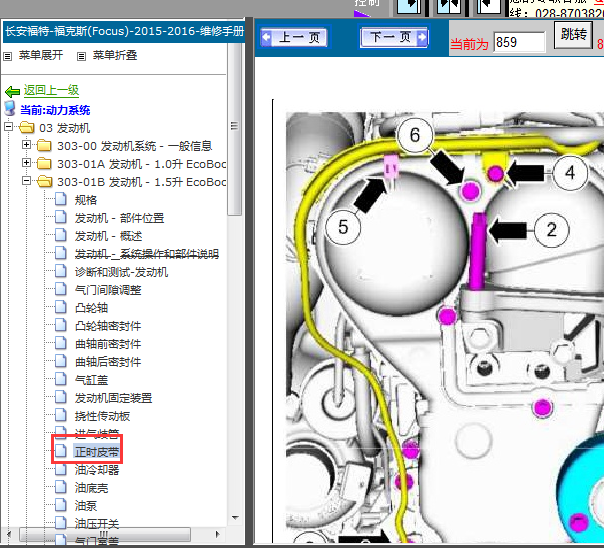Focus the current page number field showing 859
Image resolution: width=604 pixels, height=548 pixels.
click(519, 42)
